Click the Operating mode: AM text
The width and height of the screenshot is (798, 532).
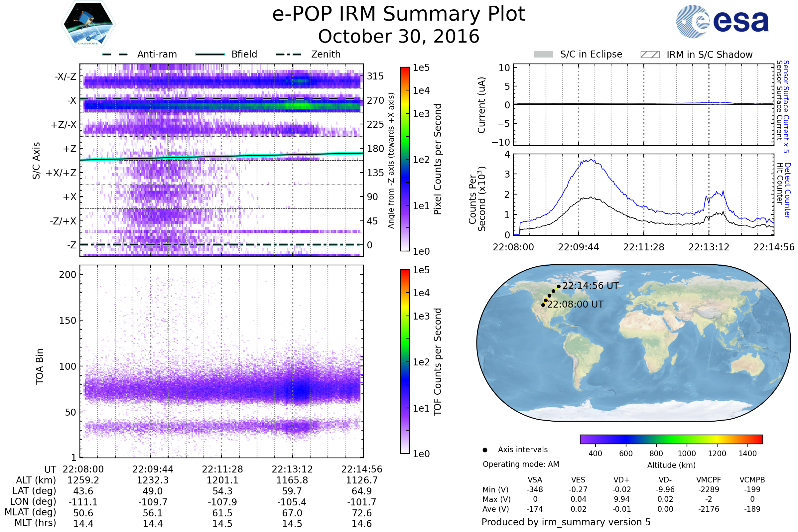[x=521, y=464]
